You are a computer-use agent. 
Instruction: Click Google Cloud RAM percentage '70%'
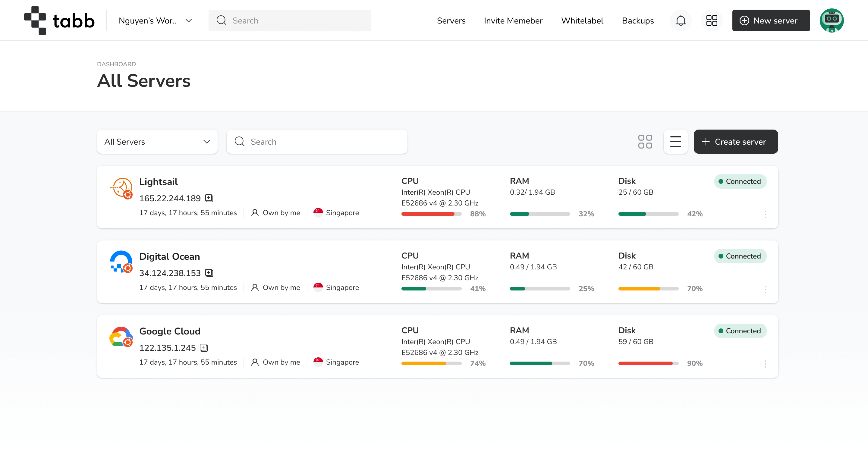586,364
